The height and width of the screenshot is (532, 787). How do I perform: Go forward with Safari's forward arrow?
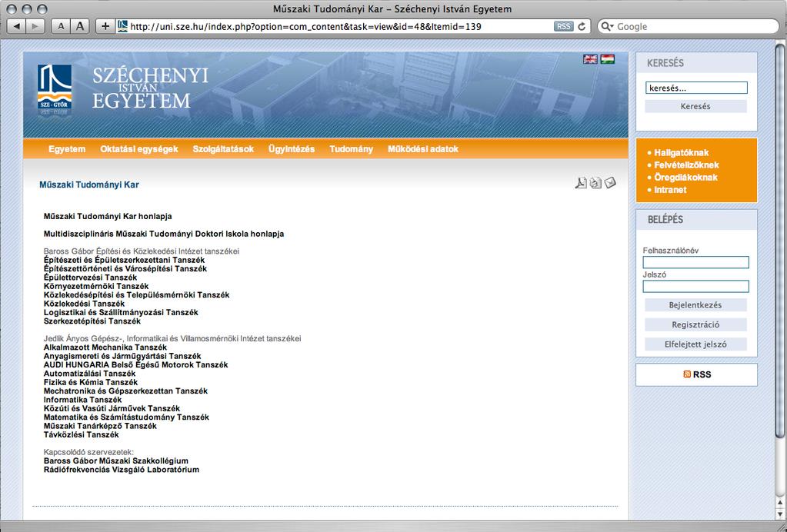click(x=35, y=26)
